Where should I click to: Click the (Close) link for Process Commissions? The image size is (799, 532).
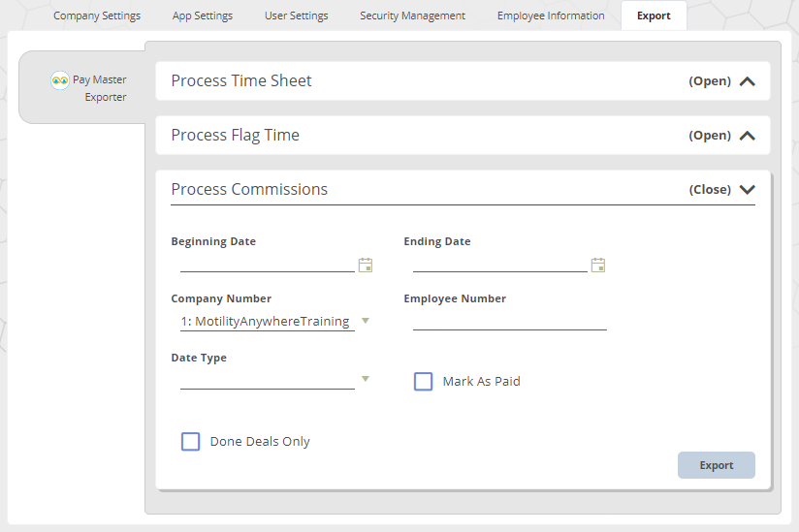(x=710, y=189)
